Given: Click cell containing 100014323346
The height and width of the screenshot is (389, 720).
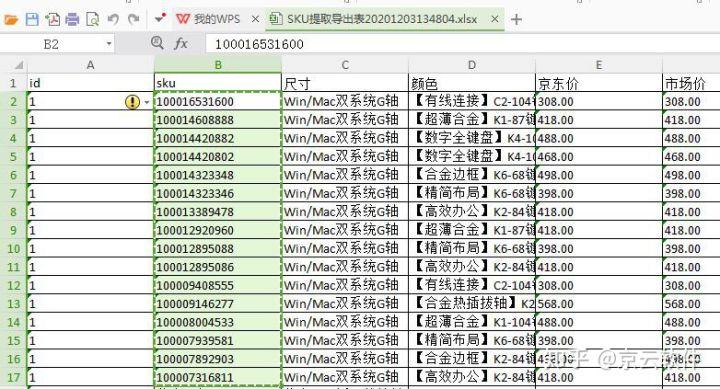Looking at the screenshot, I should point(218,193).
